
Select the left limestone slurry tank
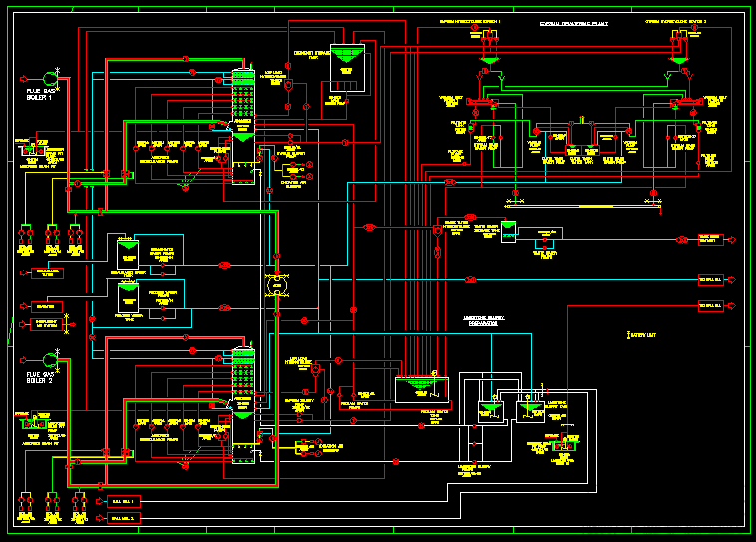[x=491, y=411]
